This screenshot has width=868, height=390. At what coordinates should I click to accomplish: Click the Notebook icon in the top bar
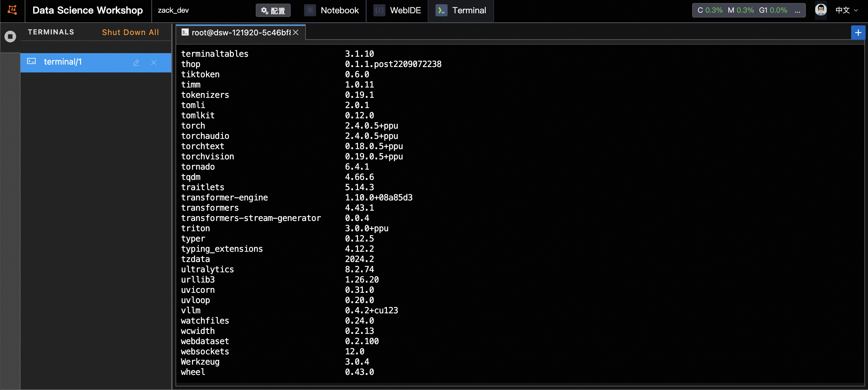point(310,11)
